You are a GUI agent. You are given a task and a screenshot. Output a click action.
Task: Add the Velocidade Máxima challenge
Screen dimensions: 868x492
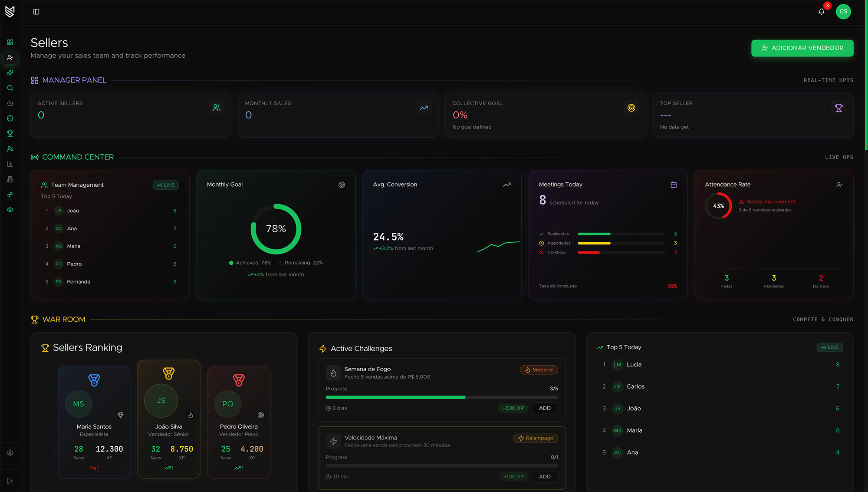(x=545, y=477)
